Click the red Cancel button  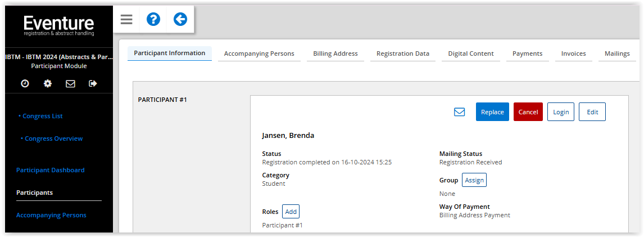pyautogui.click(x=528, y=112)
